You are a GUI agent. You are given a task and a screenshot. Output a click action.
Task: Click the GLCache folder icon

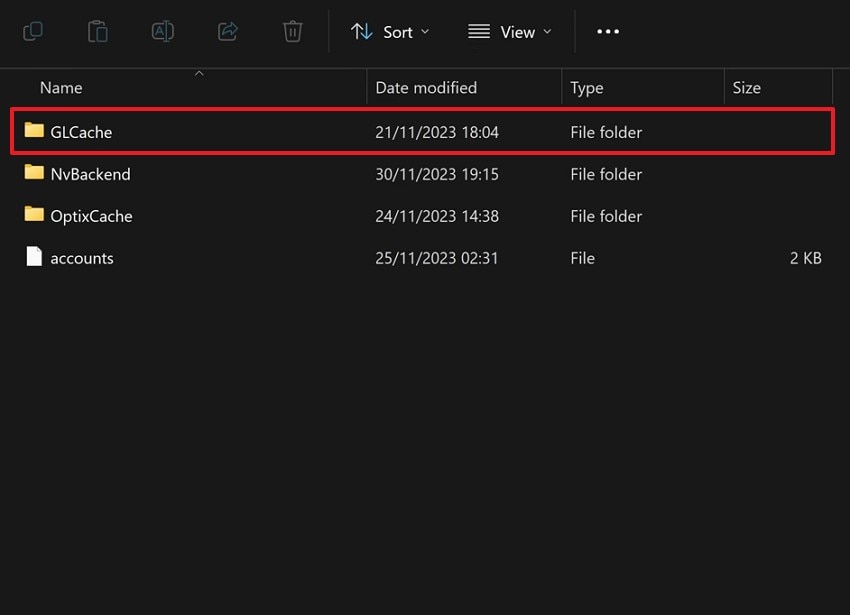32,131
